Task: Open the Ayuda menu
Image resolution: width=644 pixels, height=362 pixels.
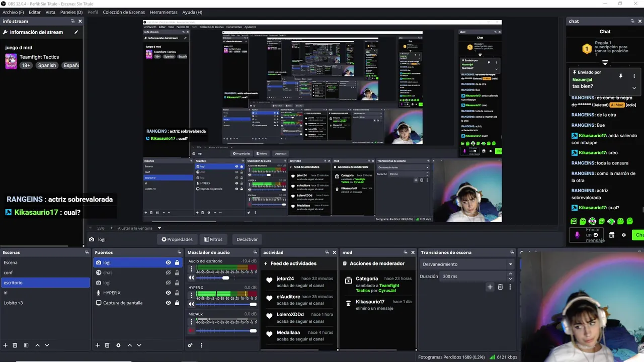Action: tap(192, 12)
